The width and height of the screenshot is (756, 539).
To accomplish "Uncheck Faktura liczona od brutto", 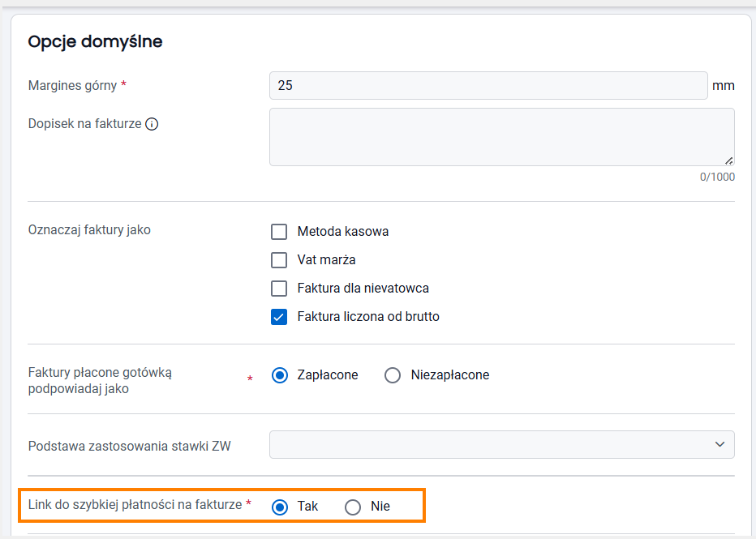I will 279,317.
